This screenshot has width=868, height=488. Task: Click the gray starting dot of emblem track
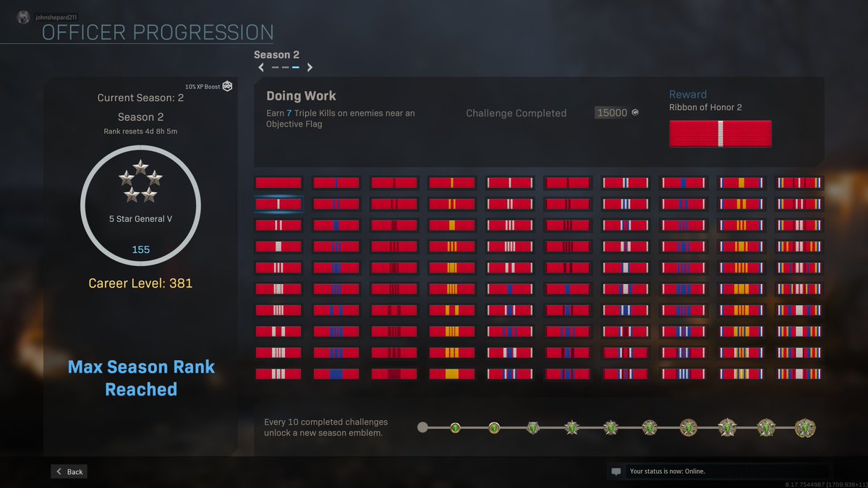(x=423, y=427)
